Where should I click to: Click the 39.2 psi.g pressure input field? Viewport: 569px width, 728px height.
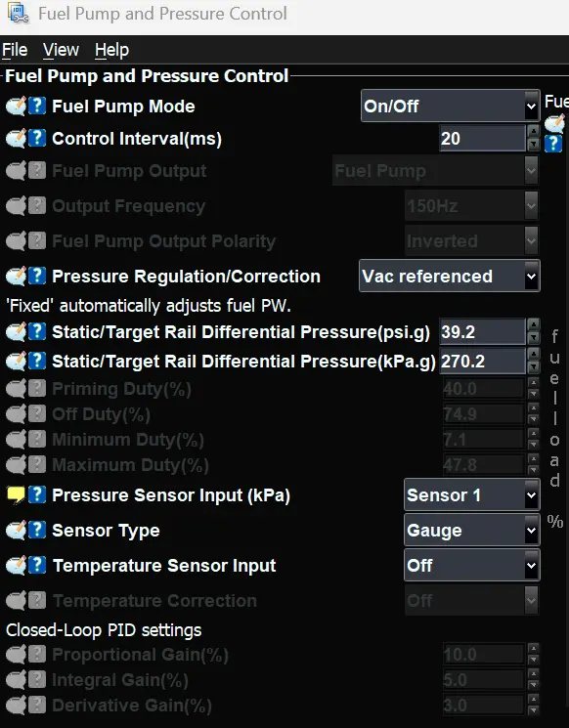coord(483,331)
